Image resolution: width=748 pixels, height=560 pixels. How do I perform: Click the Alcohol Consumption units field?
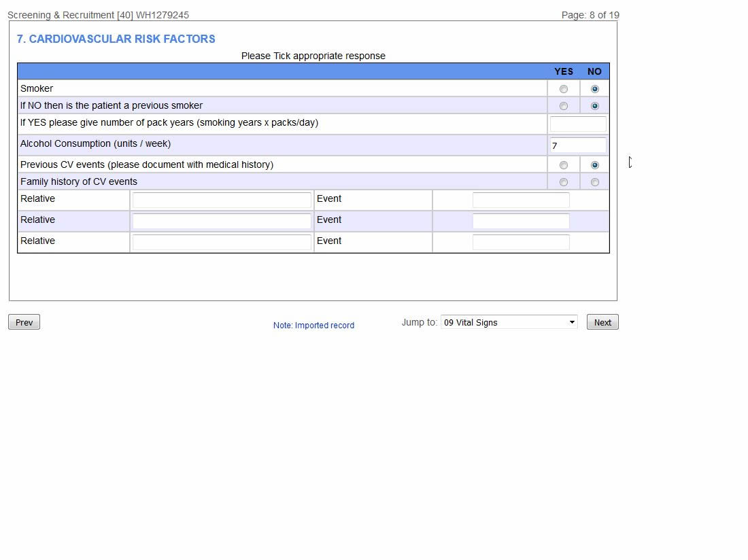[578, 145]
